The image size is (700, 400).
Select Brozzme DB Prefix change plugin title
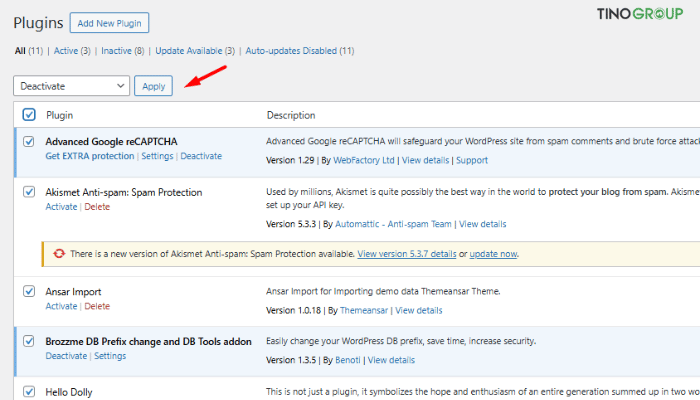point(148,342)
